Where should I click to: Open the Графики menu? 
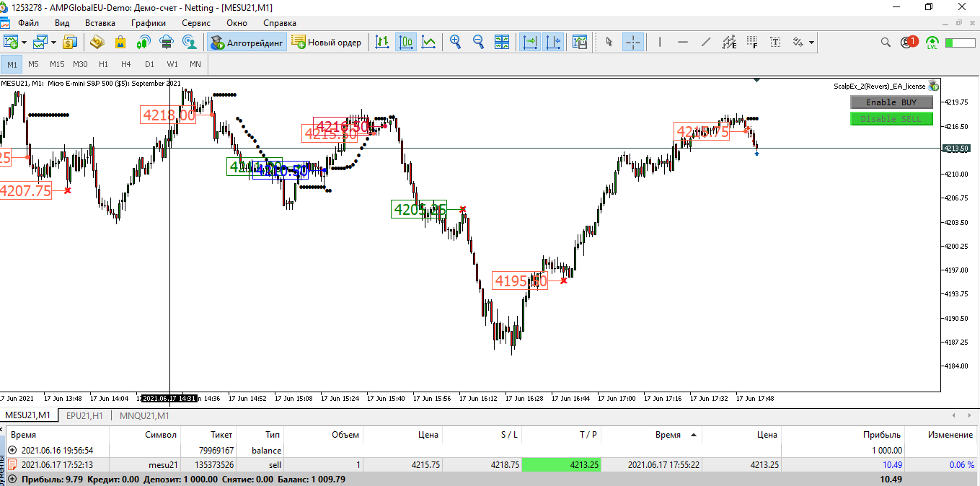[149, 23]
